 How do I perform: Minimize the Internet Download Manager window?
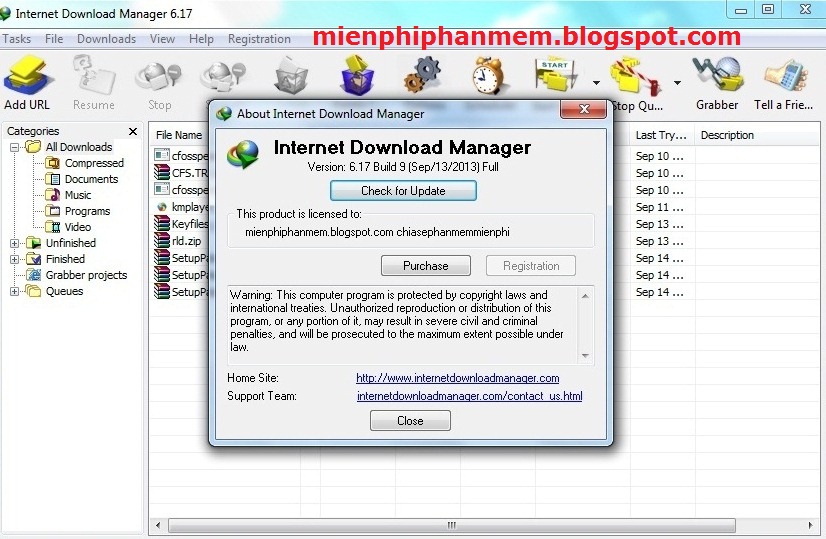[741, 9]
